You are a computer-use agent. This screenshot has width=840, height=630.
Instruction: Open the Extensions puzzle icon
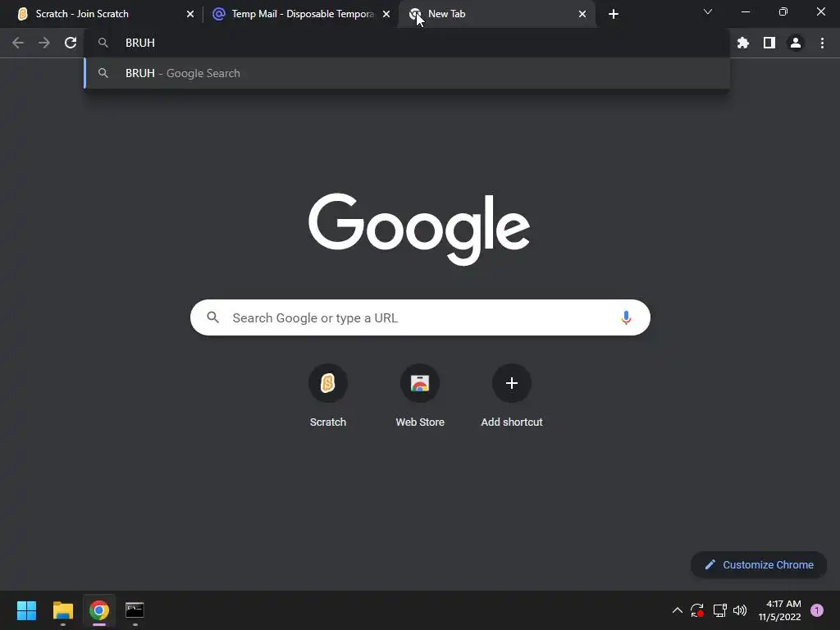(743, 43)
